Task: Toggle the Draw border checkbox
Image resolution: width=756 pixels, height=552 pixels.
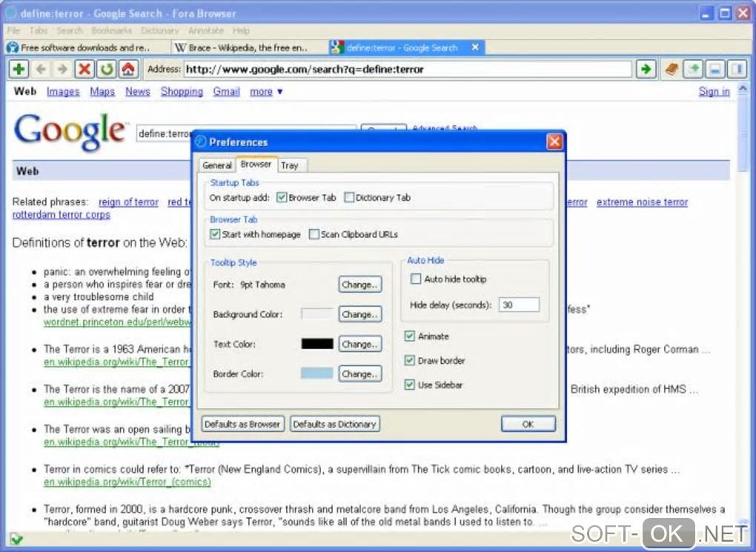Action: (409, 360)
